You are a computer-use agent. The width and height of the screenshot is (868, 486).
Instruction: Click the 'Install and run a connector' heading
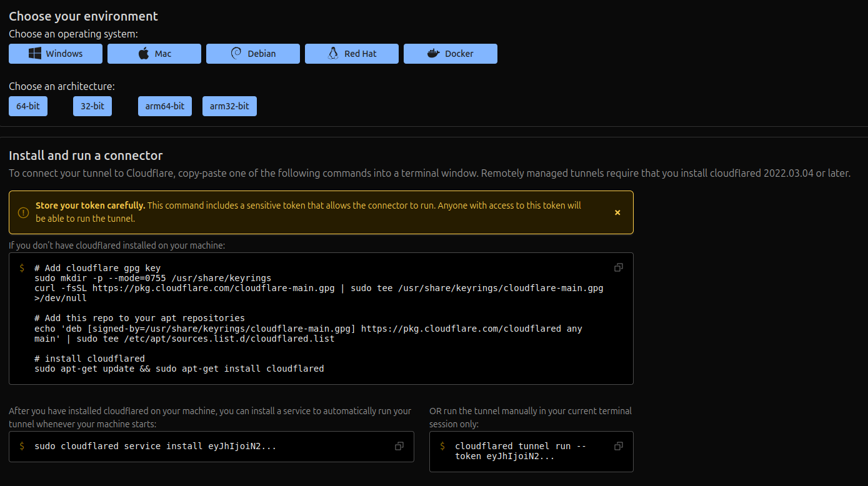pos(86,156)
